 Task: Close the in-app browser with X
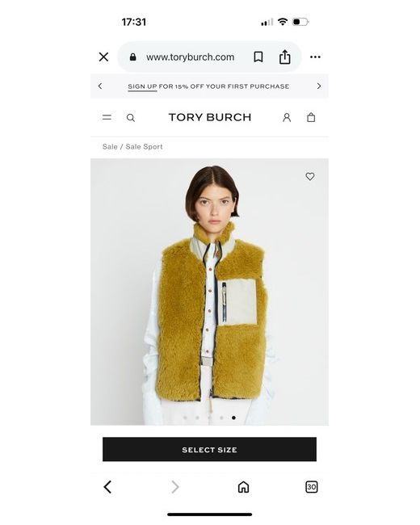pyautogui.click(x=104, y=57)
